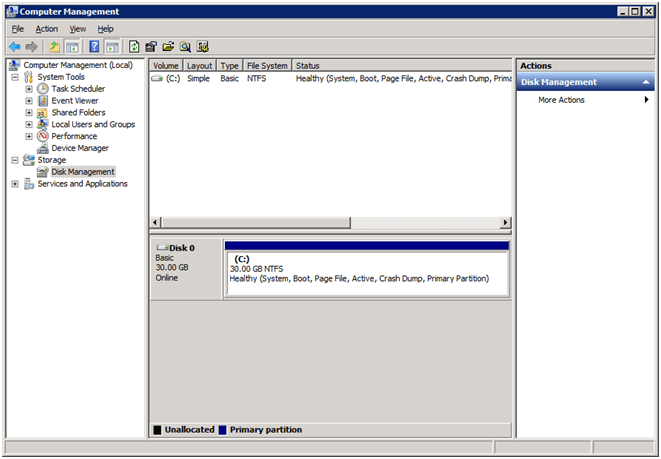Click the Status column header

click(x=308, y=66)
